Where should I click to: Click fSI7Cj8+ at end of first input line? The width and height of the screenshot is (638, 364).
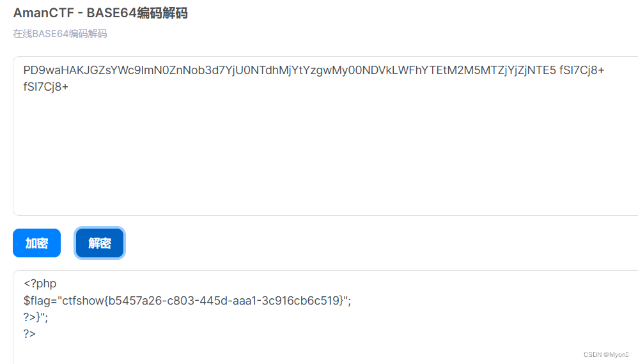[x=582, y=70]
